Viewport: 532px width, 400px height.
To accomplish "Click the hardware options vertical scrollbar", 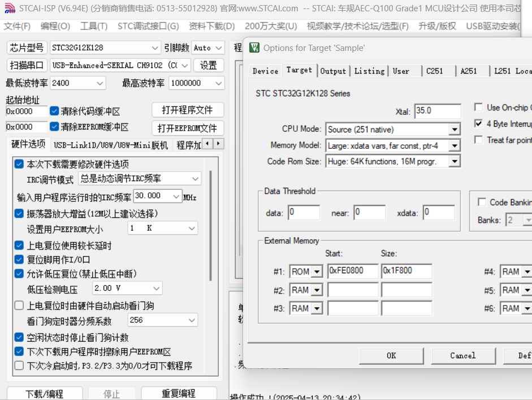I will [x=211, y=225].
